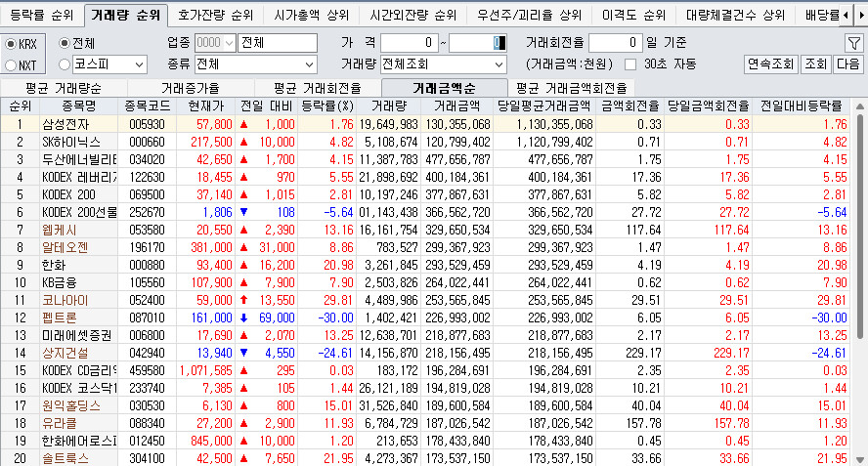Image resolution: width=868 pixels, height=466 pixels.
Task: Switch to 등락률 순위 tab
Action: (41, 16)
